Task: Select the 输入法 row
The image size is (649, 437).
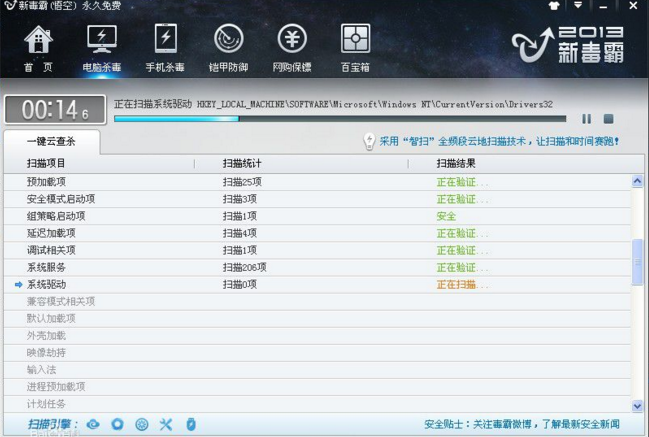Action: tap(317, 370)
